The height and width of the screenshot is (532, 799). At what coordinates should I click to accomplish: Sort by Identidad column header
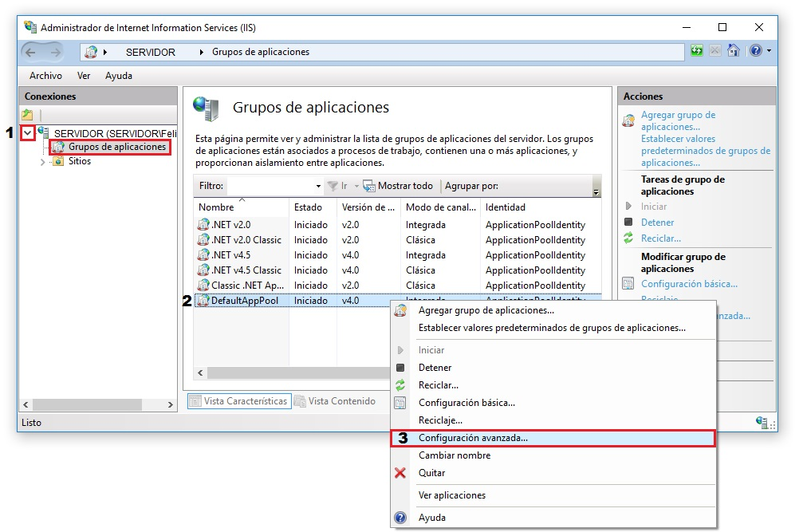pos(541,207)
